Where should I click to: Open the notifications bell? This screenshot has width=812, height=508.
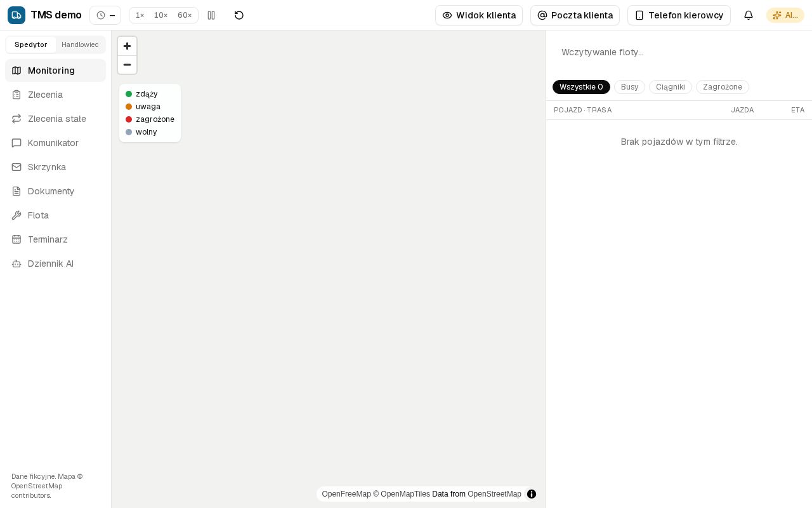[x=749, y=15]
